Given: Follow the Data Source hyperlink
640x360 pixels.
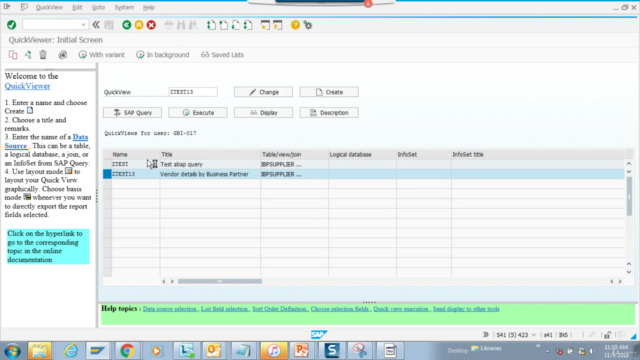Looking at the screenshot, I should click(x=46, y=141).
